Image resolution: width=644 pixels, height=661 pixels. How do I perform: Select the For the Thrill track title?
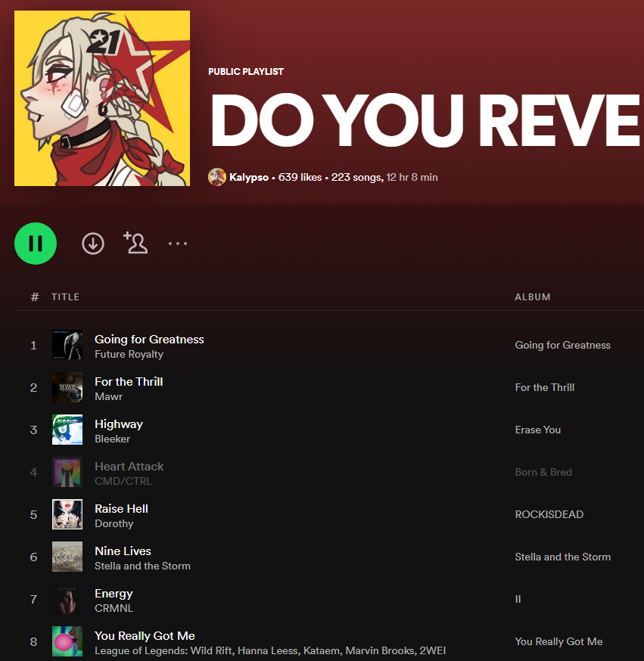(129, 381)
